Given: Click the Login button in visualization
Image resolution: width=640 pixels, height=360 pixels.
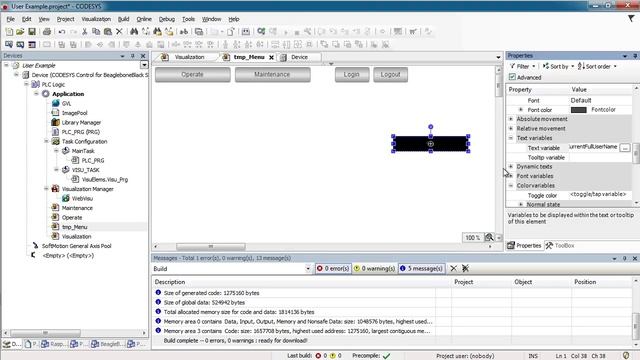Looking at the screenshot, I should click(x=352, y=75).
